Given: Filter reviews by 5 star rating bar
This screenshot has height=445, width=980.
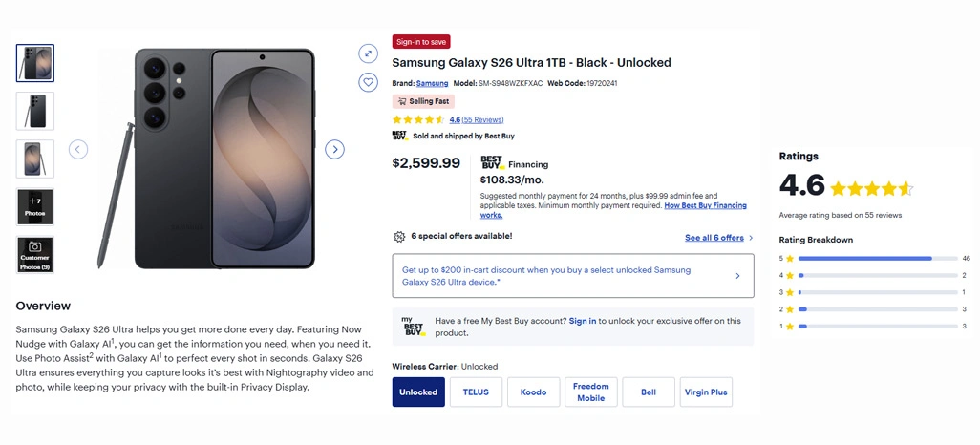Looking at the screenshot, I should [878, 258].
